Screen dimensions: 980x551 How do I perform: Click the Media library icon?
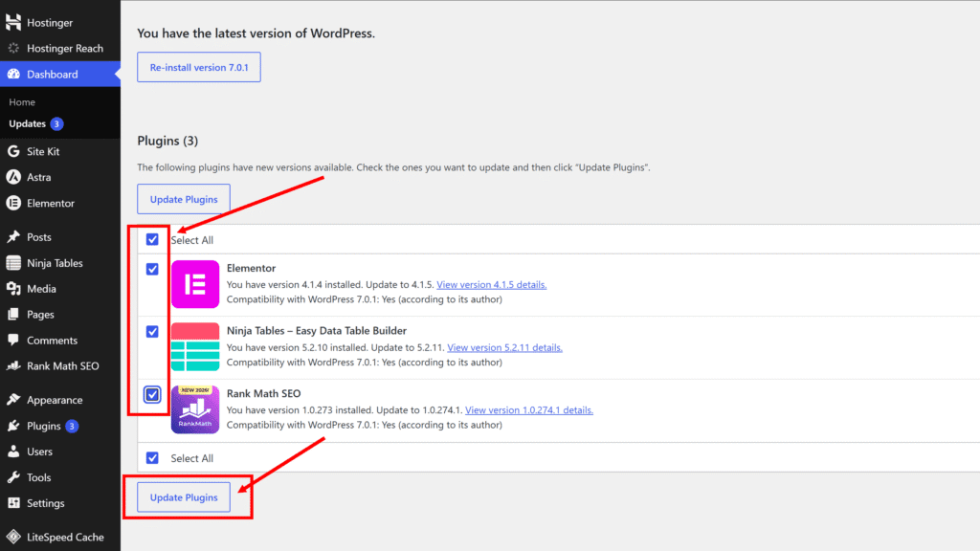[13, 289]
